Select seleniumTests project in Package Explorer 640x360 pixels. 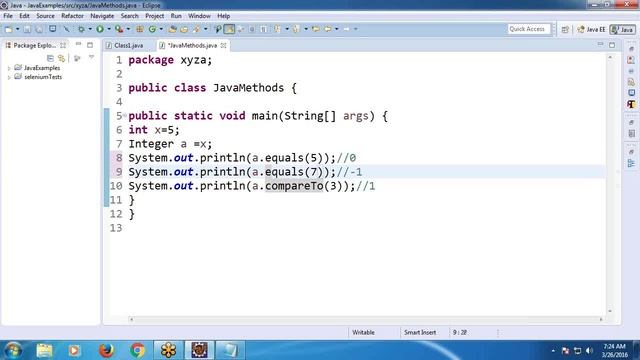[43, 77]
